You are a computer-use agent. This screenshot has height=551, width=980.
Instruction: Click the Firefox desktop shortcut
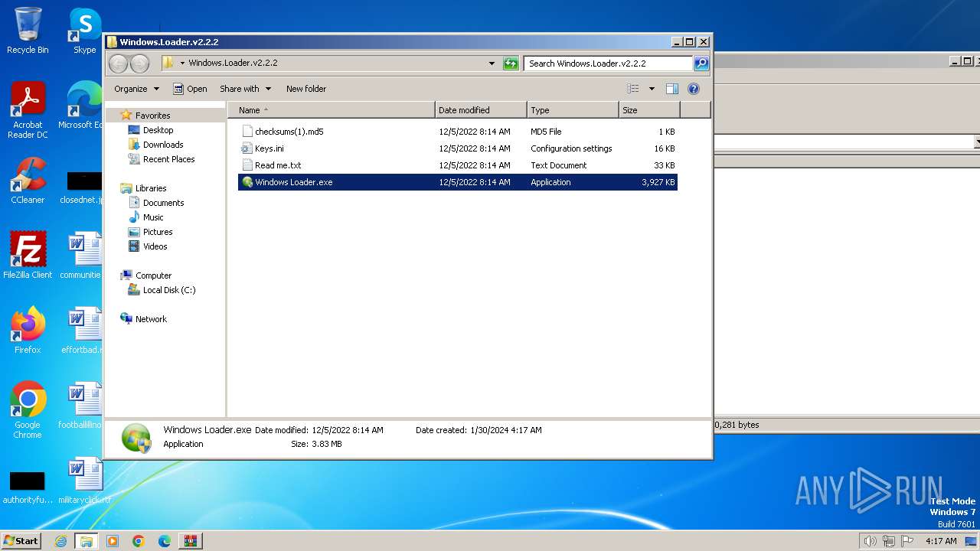[x=28, y=331]
